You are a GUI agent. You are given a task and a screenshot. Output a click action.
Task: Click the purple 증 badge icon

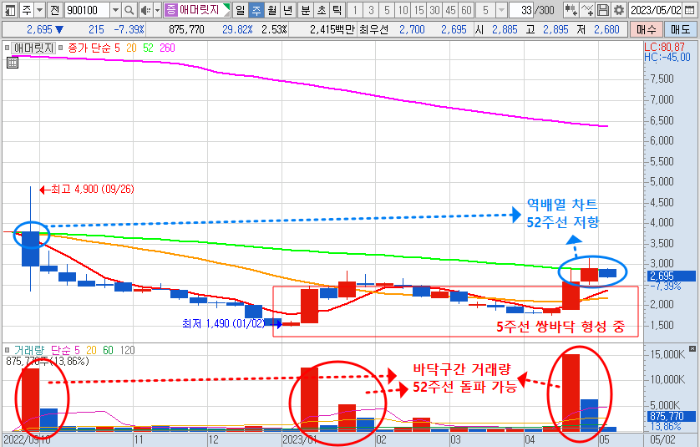coord(171,10)
